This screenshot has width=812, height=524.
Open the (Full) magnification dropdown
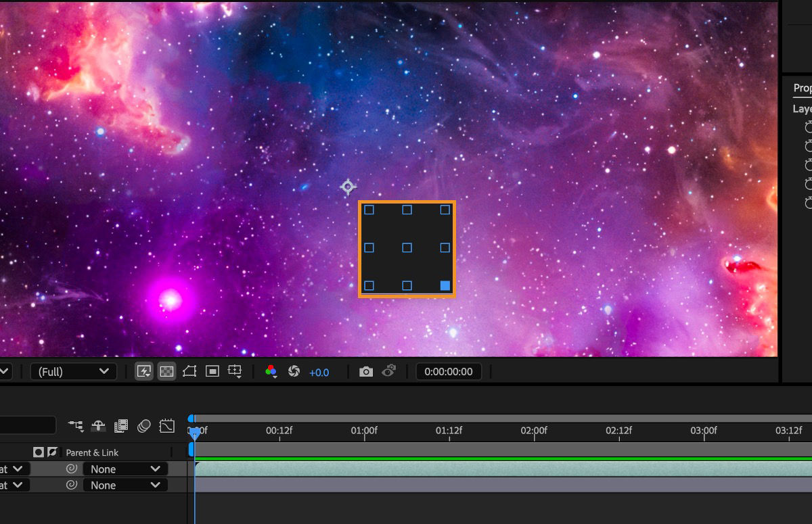tap(73, 371)
